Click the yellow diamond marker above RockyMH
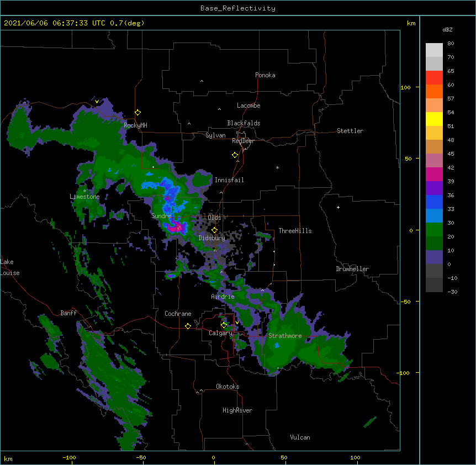The image size is (476, 465). (x=138, y=113)
